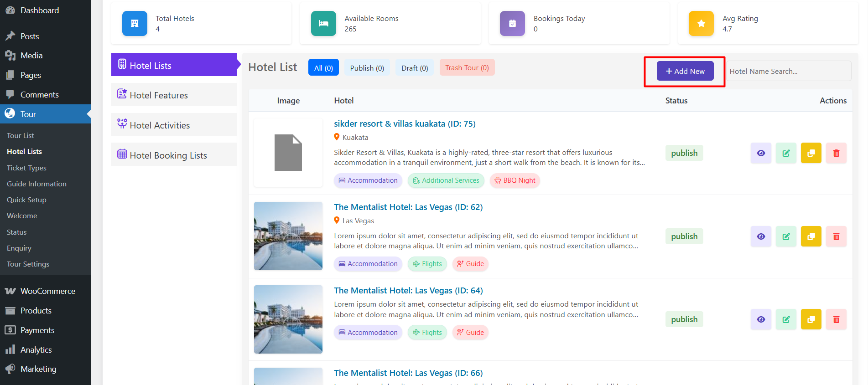Open Tour Settings in the sidebar submenu

[x=28, y=264]
